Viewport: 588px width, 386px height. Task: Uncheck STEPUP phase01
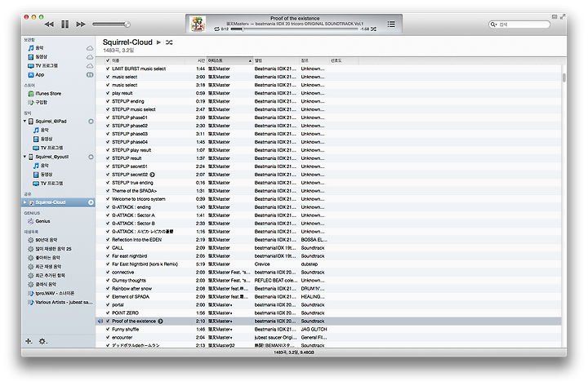point(108,118)
